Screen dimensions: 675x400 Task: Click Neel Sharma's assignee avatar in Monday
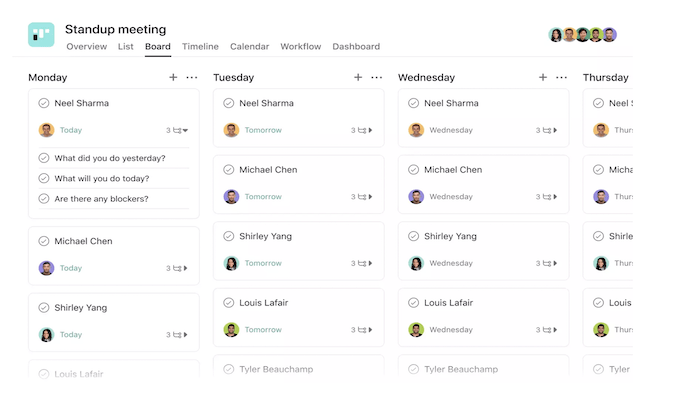click(x=46, y=130)
